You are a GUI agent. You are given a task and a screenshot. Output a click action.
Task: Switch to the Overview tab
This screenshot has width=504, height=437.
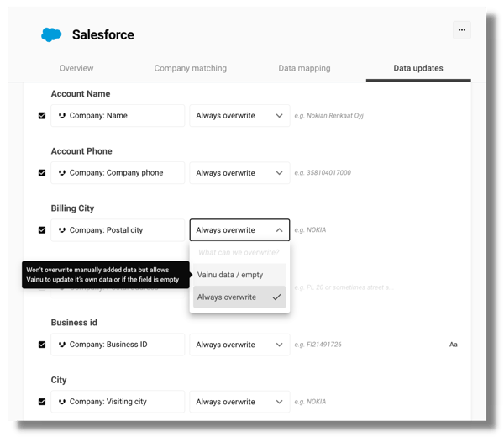click(76, 68)
